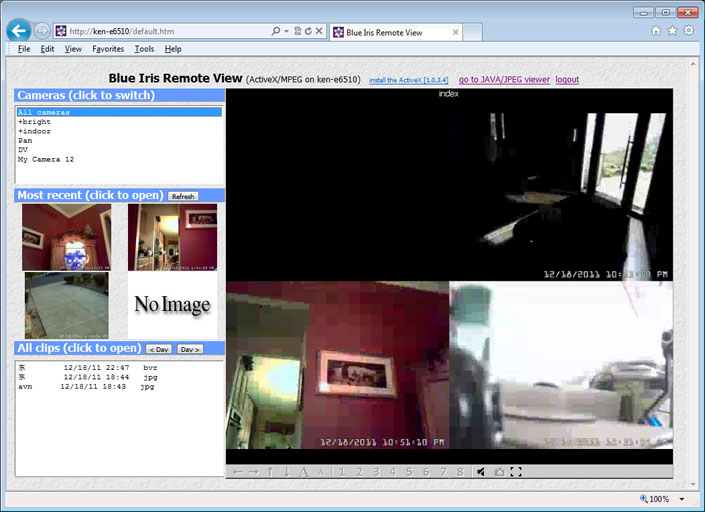
Task: Enter full screen video mode
Action: click(516, 472)
